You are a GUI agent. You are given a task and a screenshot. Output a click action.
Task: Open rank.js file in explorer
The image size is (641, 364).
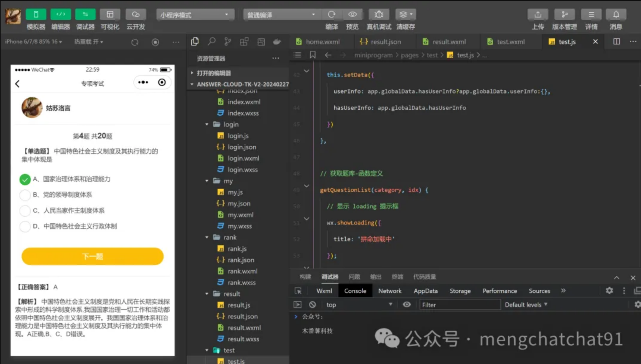point(237,249)
